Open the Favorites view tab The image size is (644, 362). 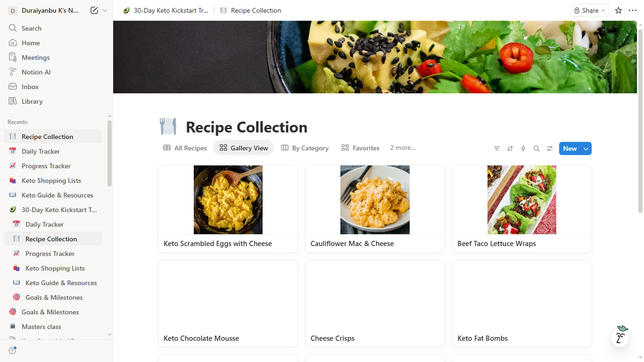pyautogui.click(x=360, y=148)
